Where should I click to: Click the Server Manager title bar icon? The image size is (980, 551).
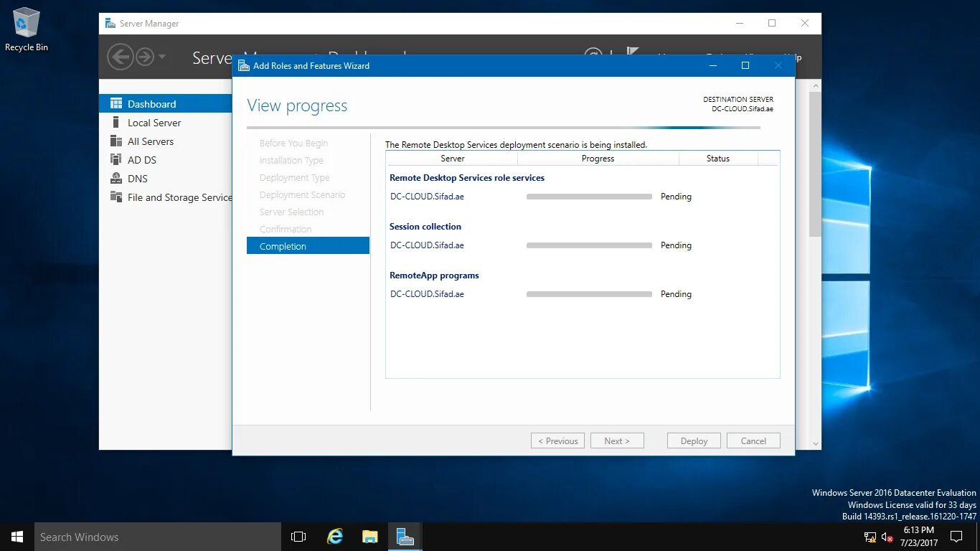pyautogui.click(x=110, y=24)
